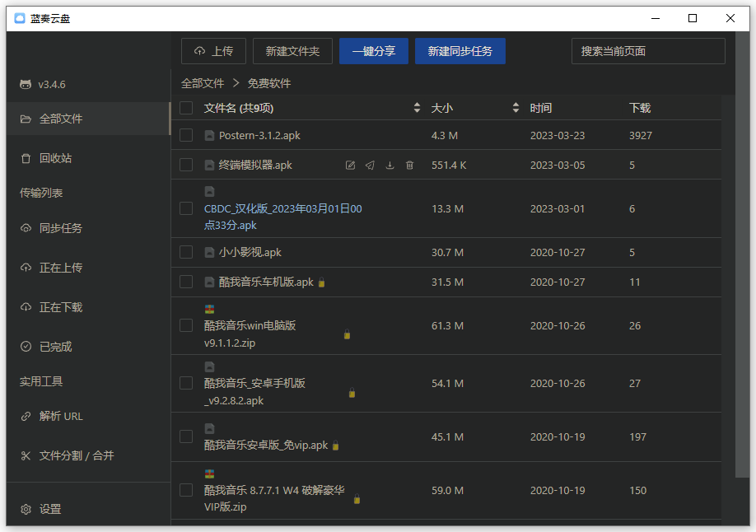The height and width of the screenshot is (532, 756).
Task: Click the vertical scrollbar of the file list
Action: pos(743,254)
